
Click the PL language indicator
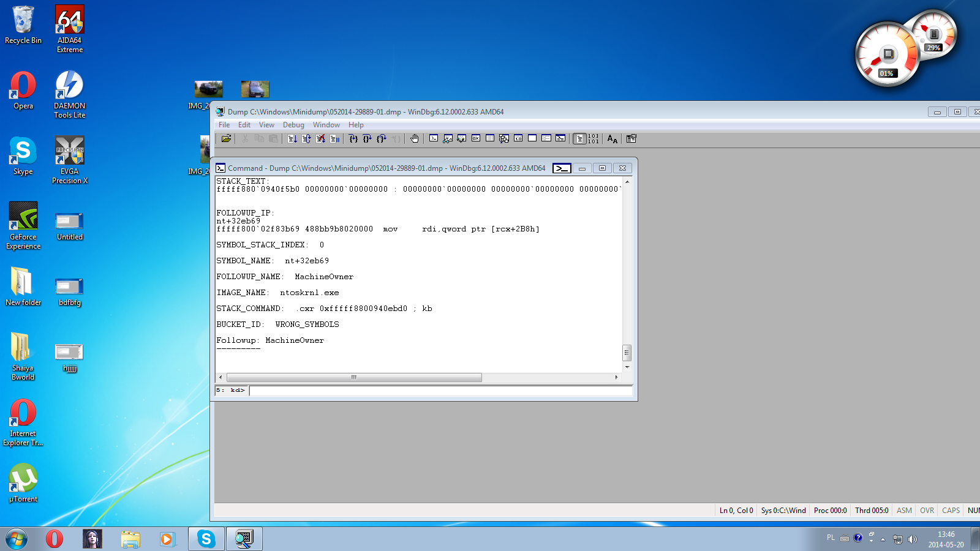831,538
